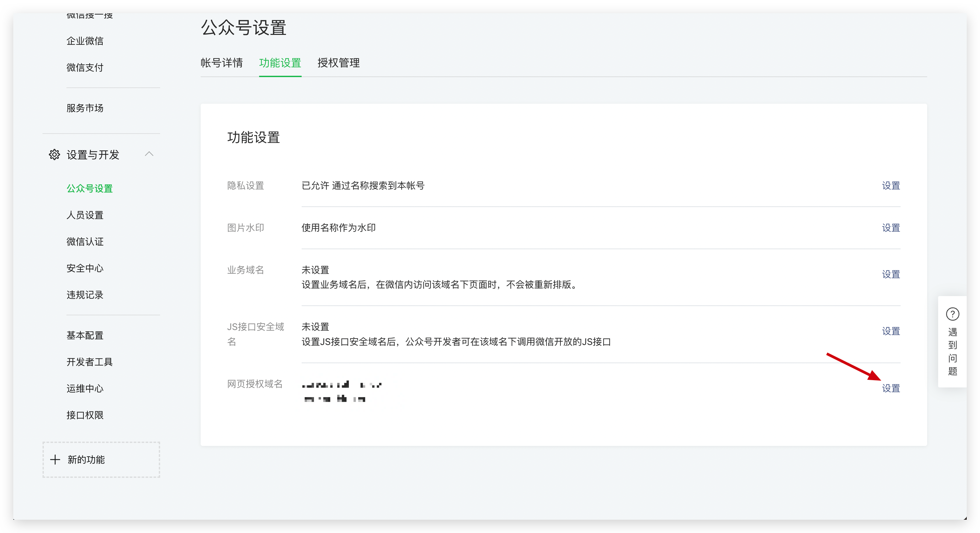This screenshot has width=980, height=533.
Task: Open 人员设置 in the sidebar
Action: click(x=84, y=215)
